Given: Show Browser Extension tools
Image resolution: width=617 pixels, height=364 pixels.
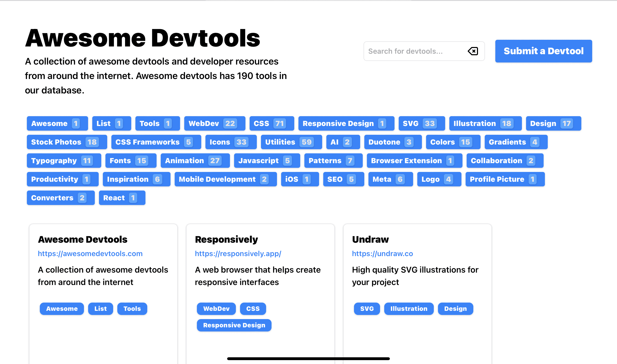Looking at the screenshot, I should (x=415, y=161).
